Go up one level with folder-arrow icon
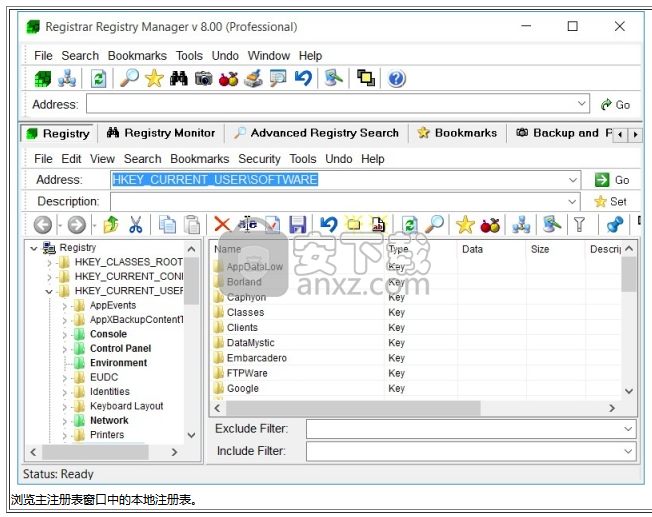 (111, 225)
